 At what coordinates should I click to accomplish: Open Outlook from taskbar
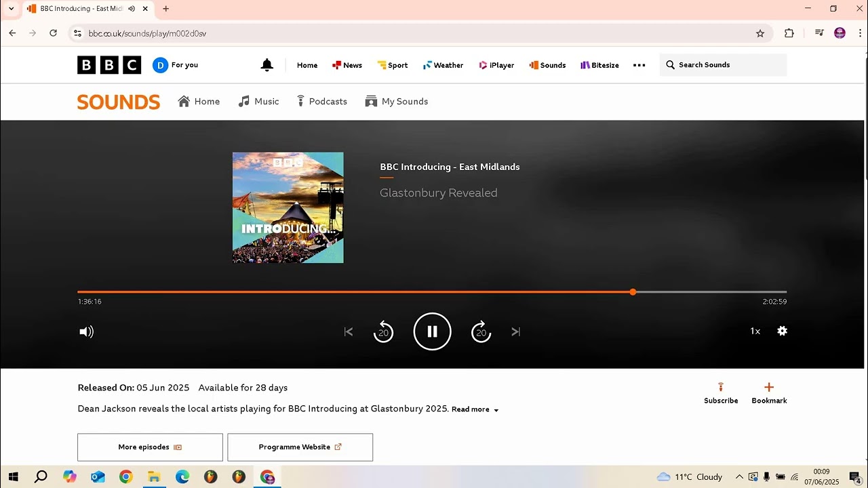[98, 477]
